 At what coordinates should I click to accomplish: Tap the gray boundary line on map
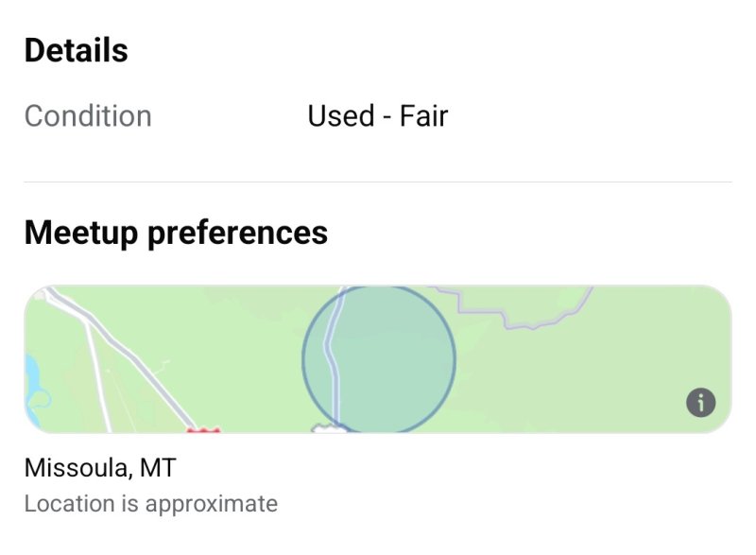coord(513,308)
